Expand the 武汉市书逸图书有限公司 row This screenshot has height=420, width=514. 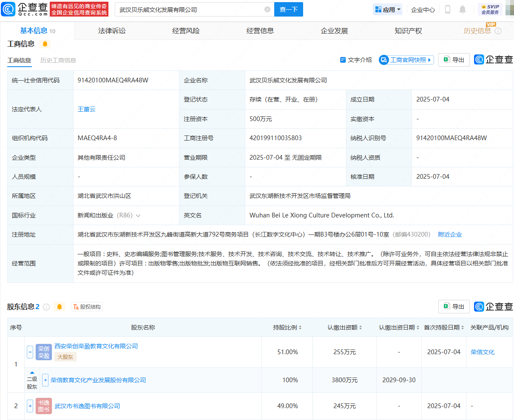coord(30,406)
